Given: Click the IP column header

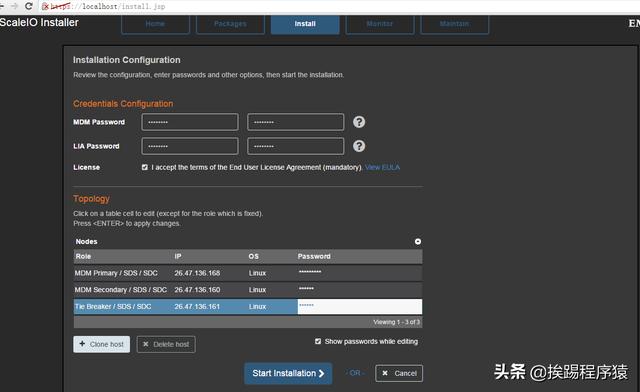Looking at the screenshot, I should click(210, 256).
